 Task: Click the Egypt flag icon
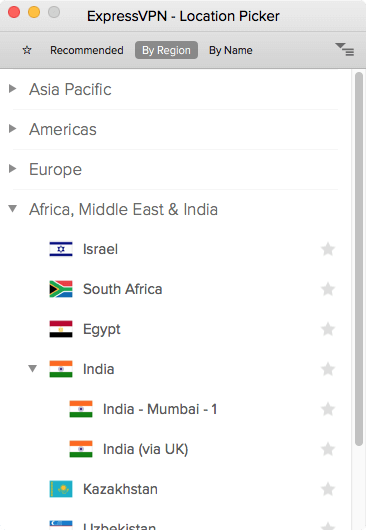61,329
